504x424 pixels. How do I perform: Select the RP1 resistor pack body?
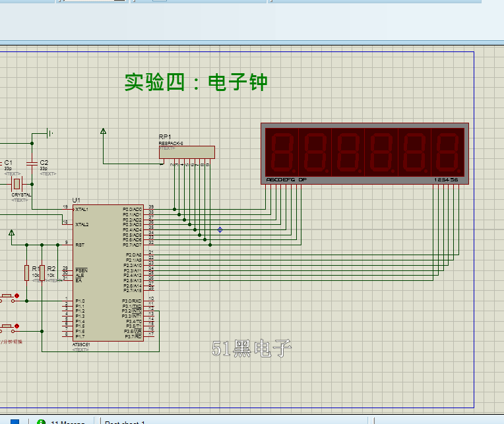187,152
